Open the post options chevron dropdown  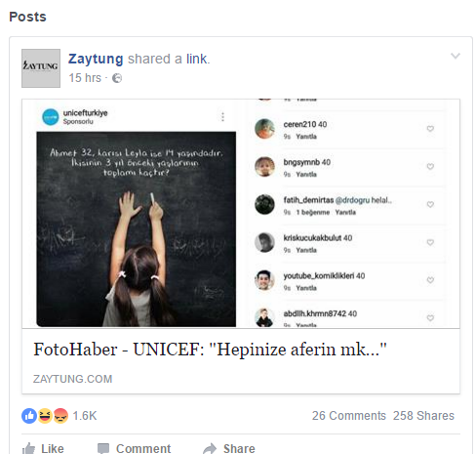tap(456, 56)
